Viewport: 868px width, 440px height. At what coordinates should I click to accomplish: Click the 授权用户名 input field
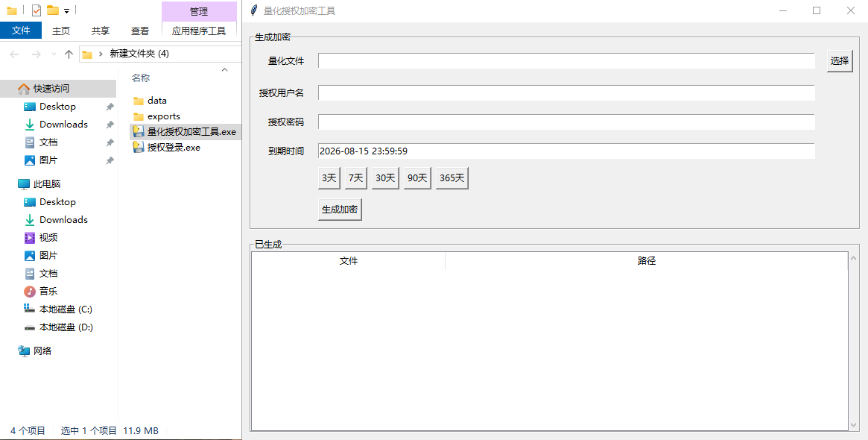pyautogui.click(x=566, y=92)
